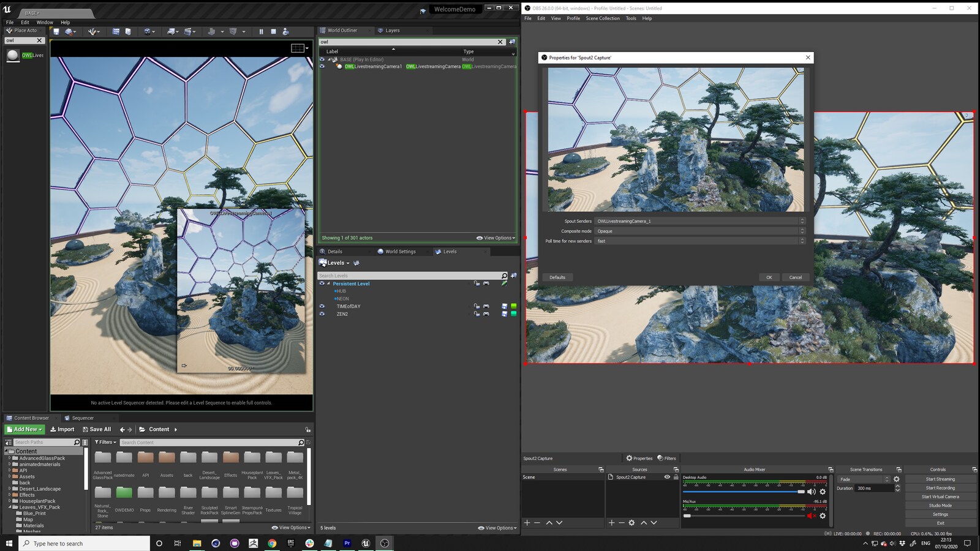Open World Outliner View Options
Viewport: 980px width, 551px height.
pos(496,238)
